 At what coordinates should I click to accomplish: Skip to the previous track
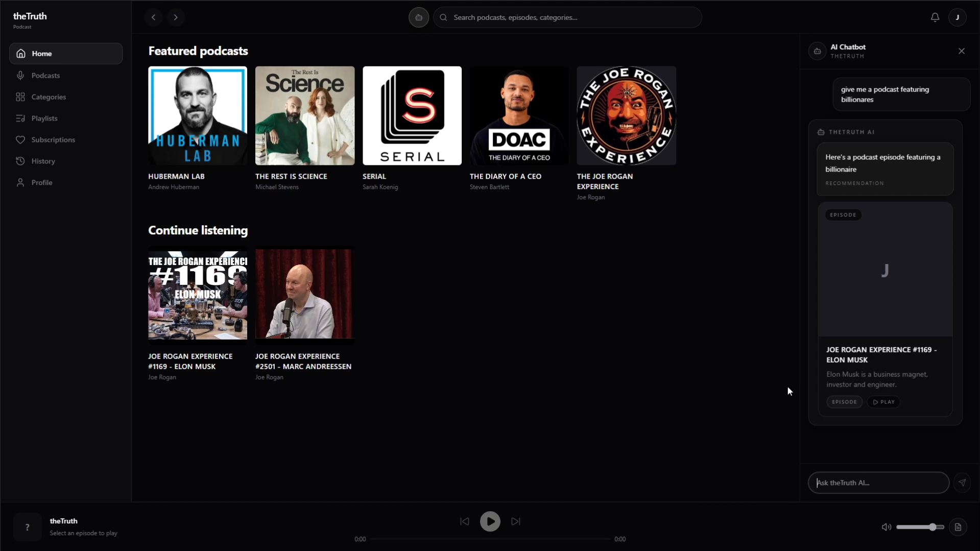tap(465, 521)
